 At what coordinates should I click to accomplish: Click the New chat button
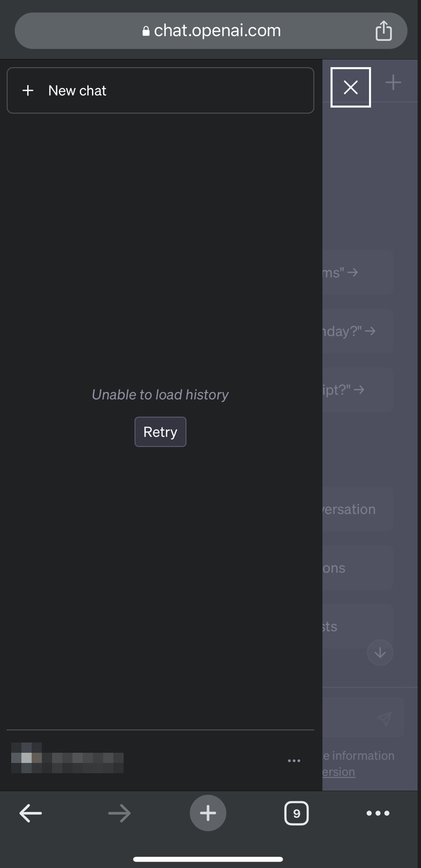(160, 90)
